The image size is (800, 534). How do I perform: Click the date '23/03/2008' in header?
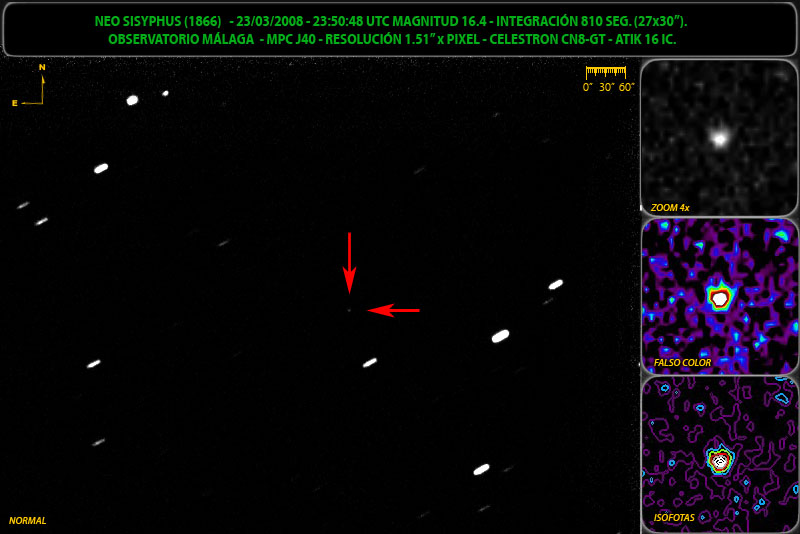[x=270, y=21]
